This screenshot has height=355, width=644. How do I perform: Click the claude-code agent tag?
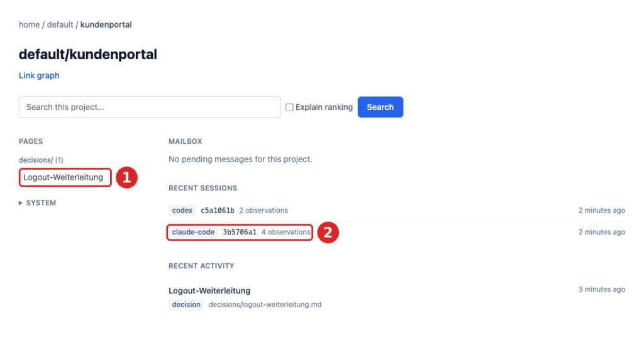tap(194, 232)
